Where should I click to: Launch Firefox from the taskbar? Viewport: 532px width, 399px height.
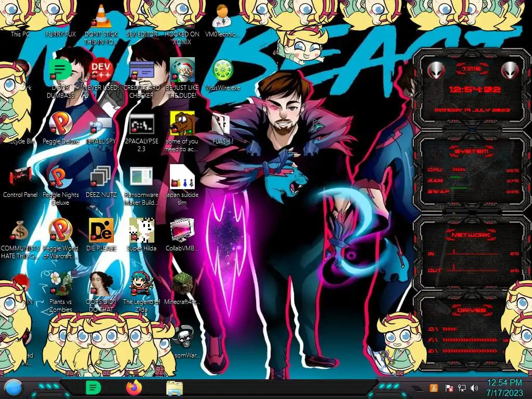tap(134, 388)
